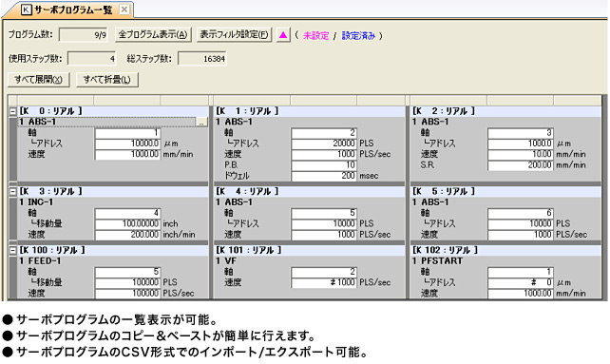Click the K3 INC-1 instruction row
This screenshot has width=610, height=364.
click(113, 202)
